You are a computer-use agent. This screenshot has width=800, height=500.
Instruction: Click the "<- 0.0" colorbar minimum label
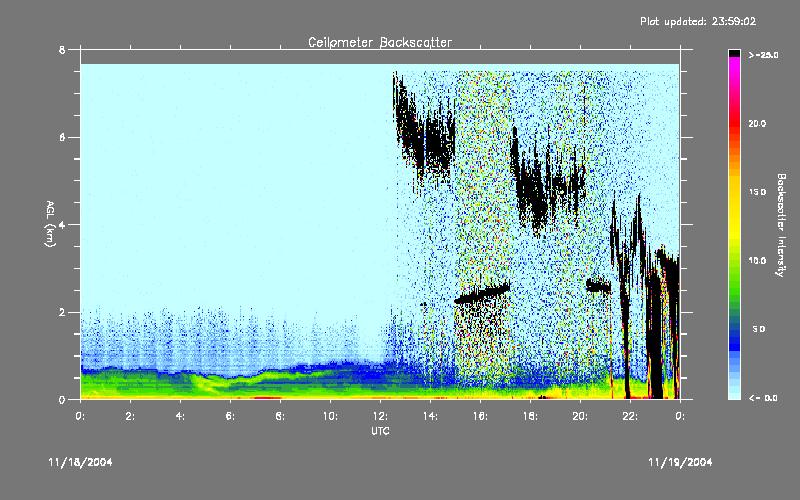point(763,398)
